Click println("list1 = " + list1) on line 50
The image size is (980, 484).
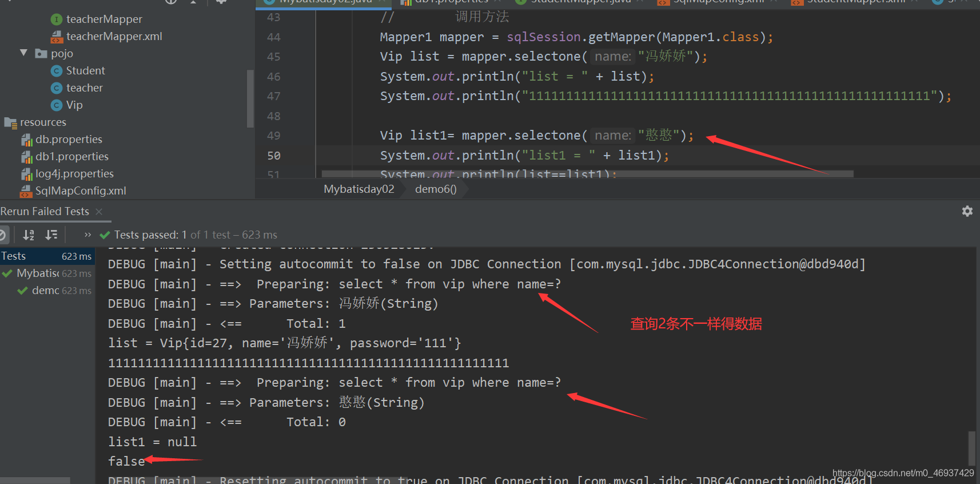point(524,156)
